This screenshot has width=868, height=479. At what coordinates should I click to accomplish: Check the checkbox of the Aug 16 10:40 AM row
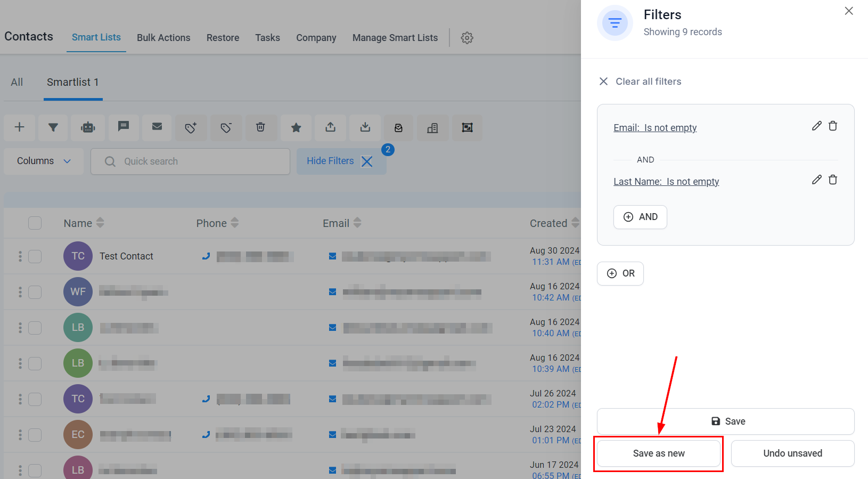(35, 328)
